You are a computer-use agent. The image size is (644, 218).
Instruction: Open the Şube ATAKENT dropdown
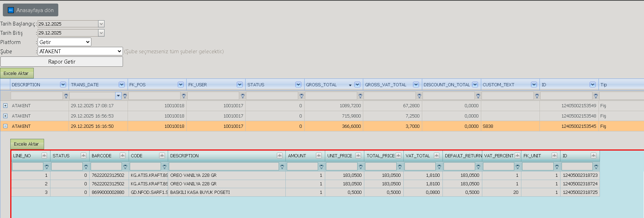[x=80, y=51]
